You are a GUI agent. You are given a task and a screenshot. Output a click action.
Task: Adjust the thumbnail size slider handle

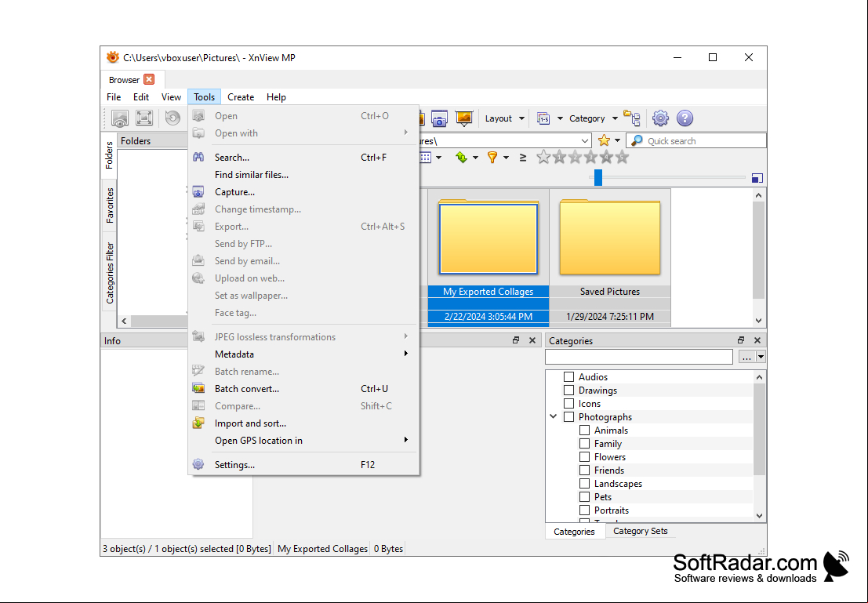point(597,178)
